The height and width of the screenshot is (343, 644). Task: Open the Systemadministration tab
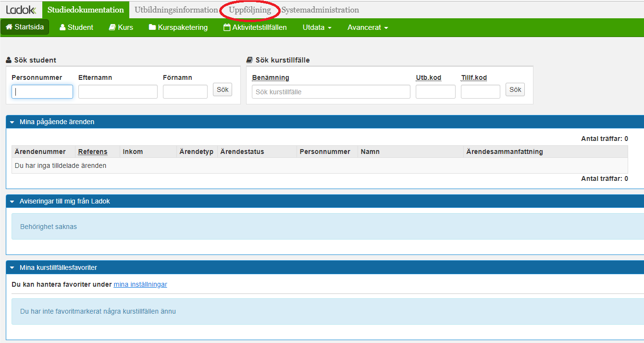pyautogui.click(x=320, y=10)
